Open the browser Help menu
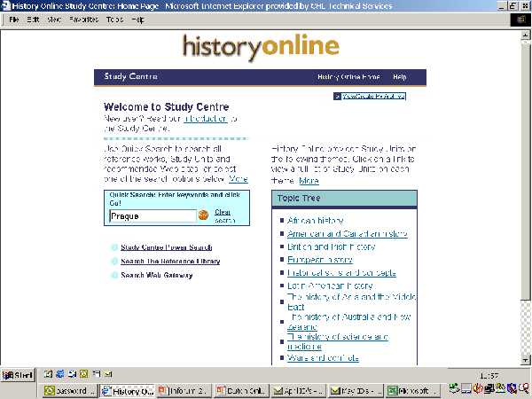Viewport: 532px width, 399px height. click(x=137, y=20)
